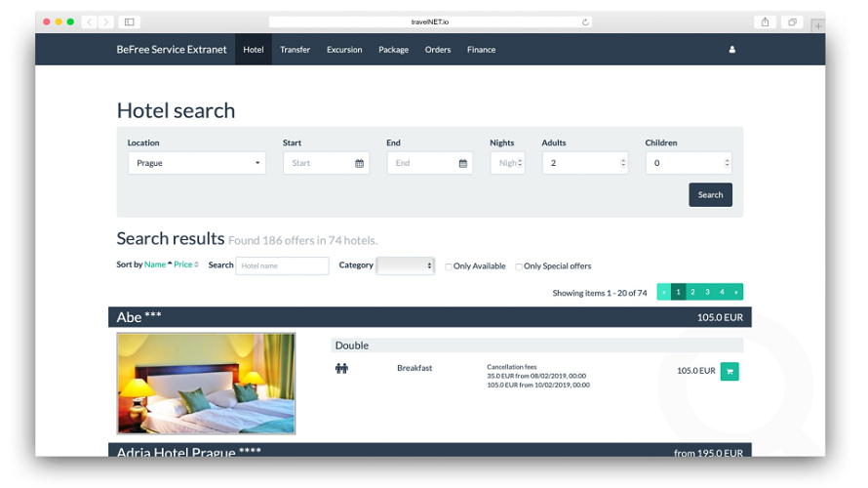Toggle the browser sidebar icon

pyautogui.click(x=129, y=22)
